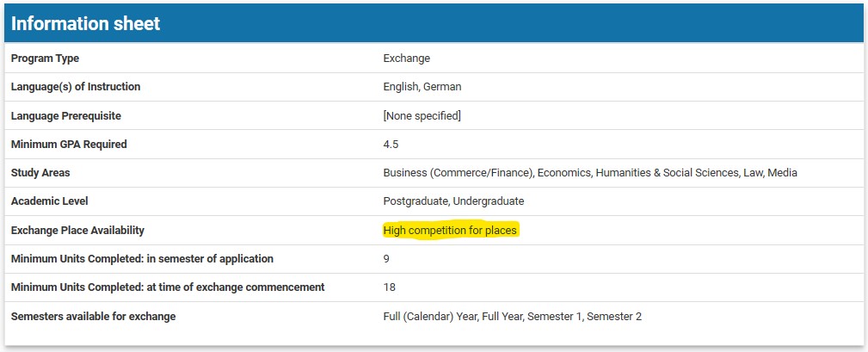Click the Postgraduate, Undergraduate value
The width and height of the screenshot is (868, 352).
point(452,201)
